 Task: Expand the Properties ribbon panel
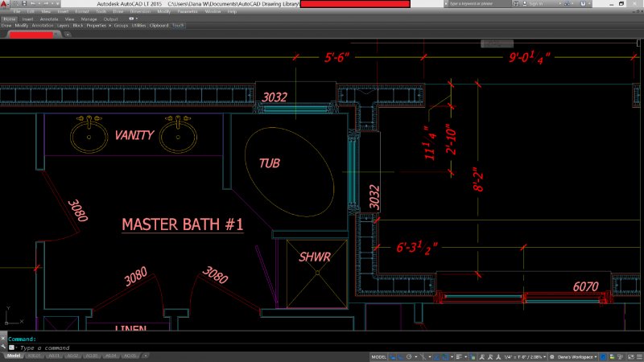click(x=97, y=25)
